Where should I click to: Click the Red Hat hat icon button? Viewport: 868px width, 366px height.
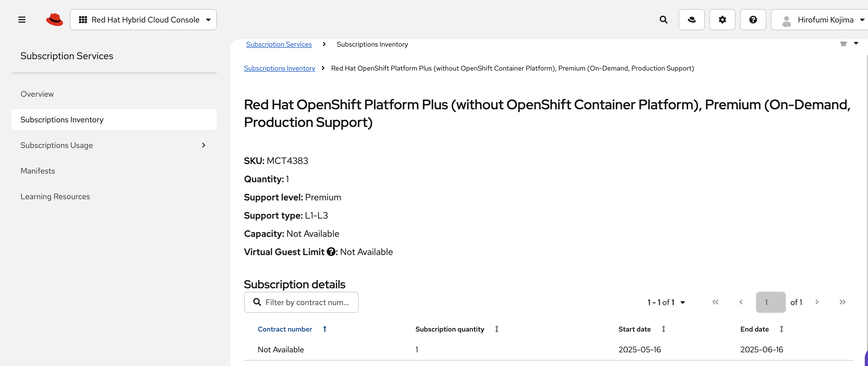pos(692,20)
